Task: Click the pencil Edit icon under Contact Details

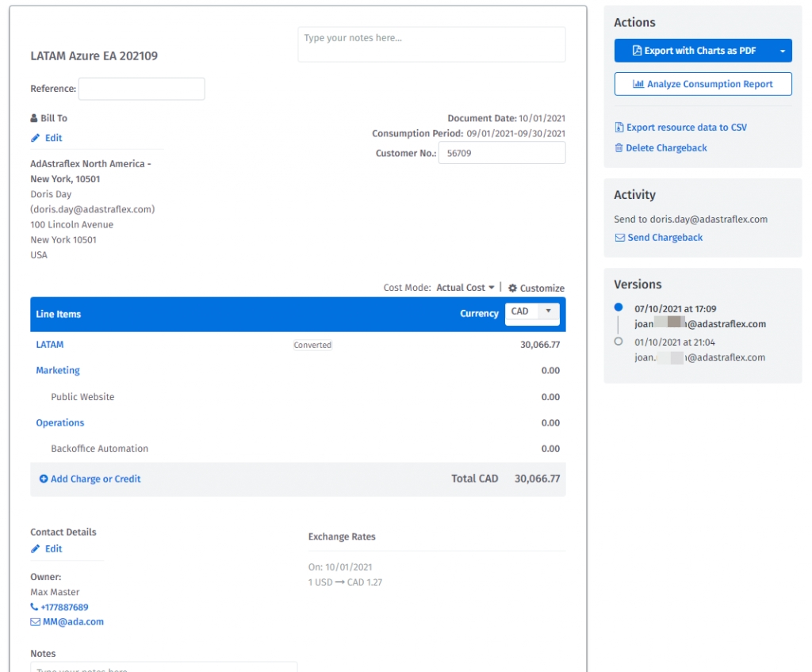Action: click(x=35, y=548)
